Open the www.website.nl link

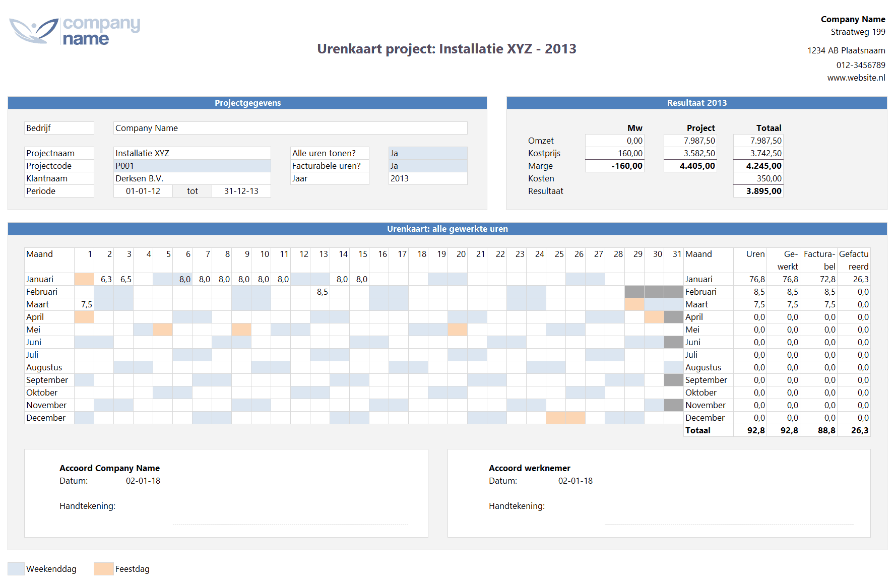[856, 78]
